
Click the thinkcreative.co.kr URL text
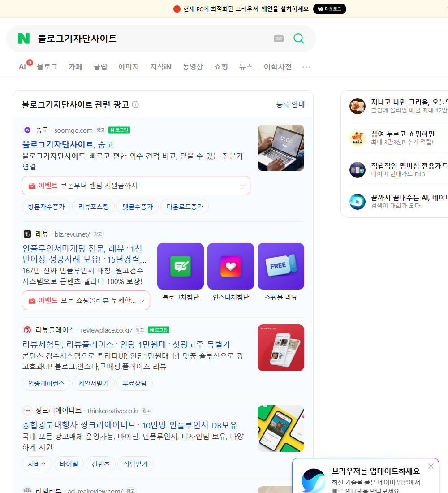(113, 411)
